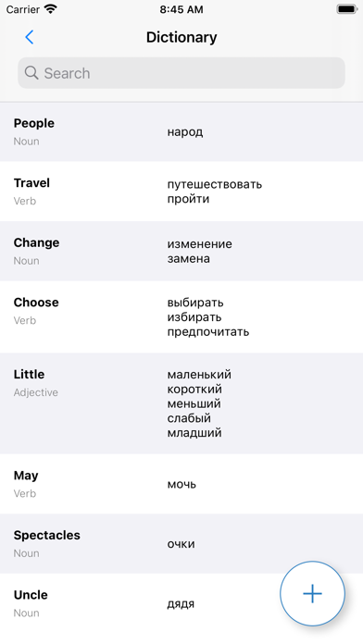Tap the battery icon in status bar

point(347,9)
